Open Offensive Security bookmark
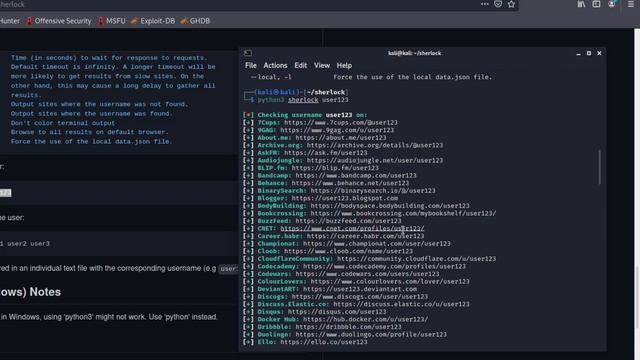Viewport: 640px width, 360px height. pyautogui.click(x=59, y=21)
